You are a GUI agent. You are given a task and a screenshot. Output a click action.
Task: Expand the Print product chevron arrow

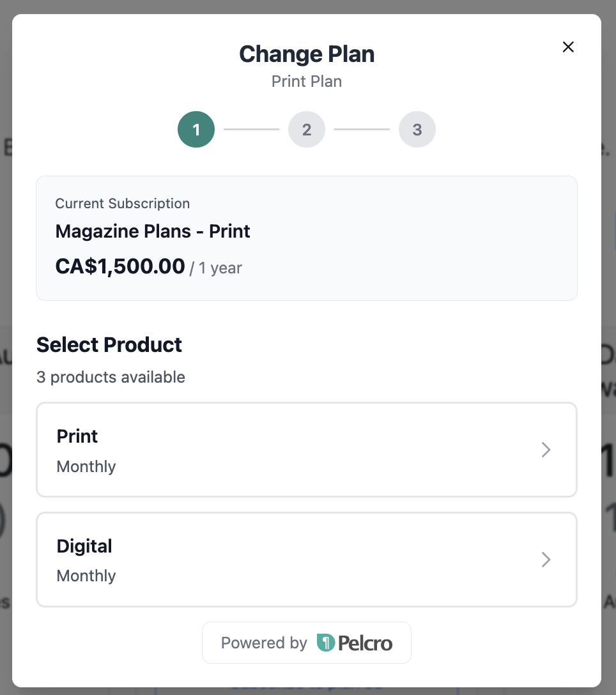[x=546, y=450]
